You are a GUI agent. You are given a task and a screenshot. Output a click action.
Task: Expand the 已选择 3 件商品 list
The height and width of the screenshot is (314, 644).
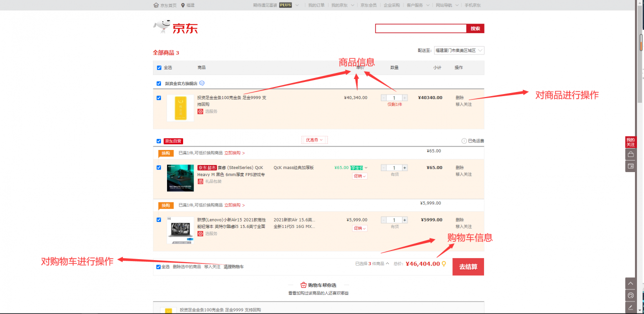372,264
